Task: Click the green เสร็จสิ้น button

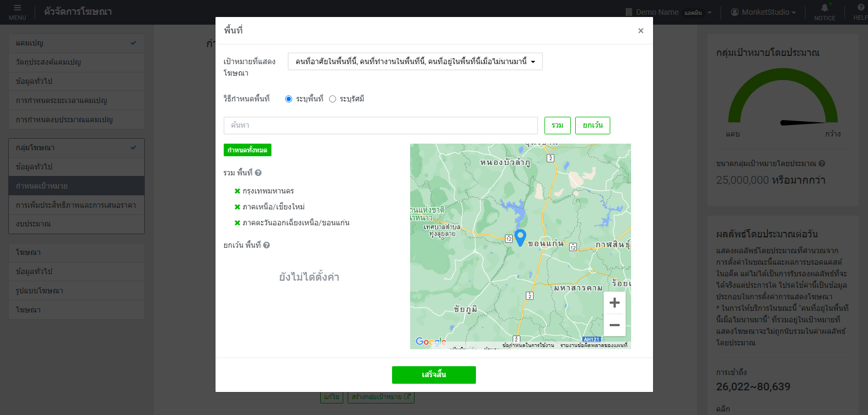Action: click(434, 375)
